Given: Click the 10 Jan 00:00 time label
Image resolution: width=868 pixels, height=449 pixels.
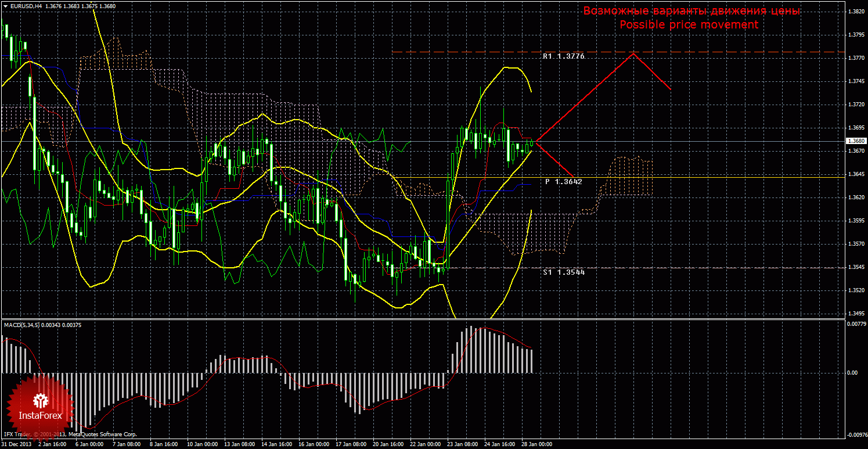Looking at the screenshot, I should tap(201, 444).
